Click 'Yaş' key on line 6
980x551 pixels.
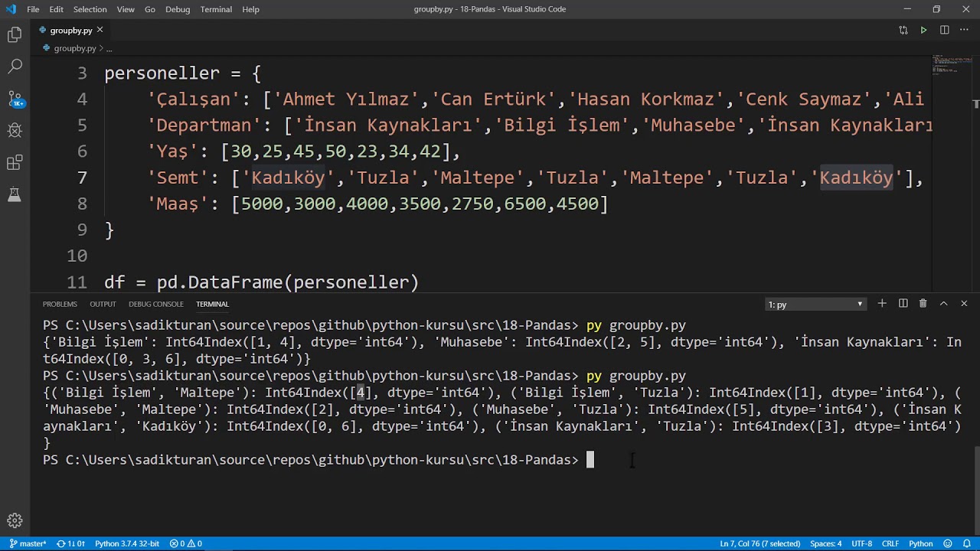172,152
